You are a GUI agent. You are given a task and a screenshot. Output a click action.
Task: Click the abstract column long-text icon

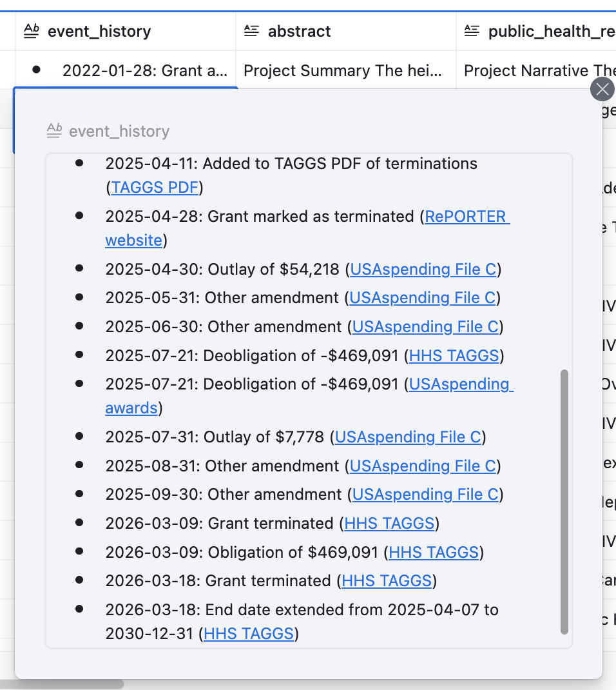click(251, 31)
